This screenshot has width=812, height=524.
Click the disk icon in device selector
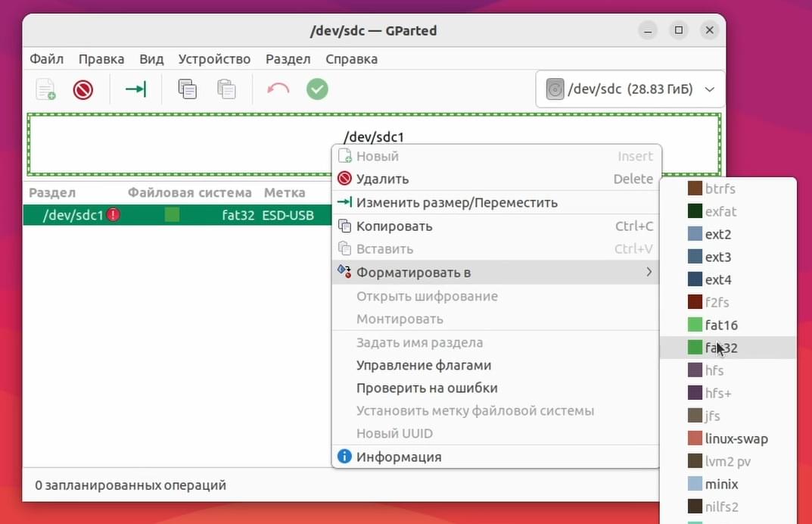[x=555, y=89]
